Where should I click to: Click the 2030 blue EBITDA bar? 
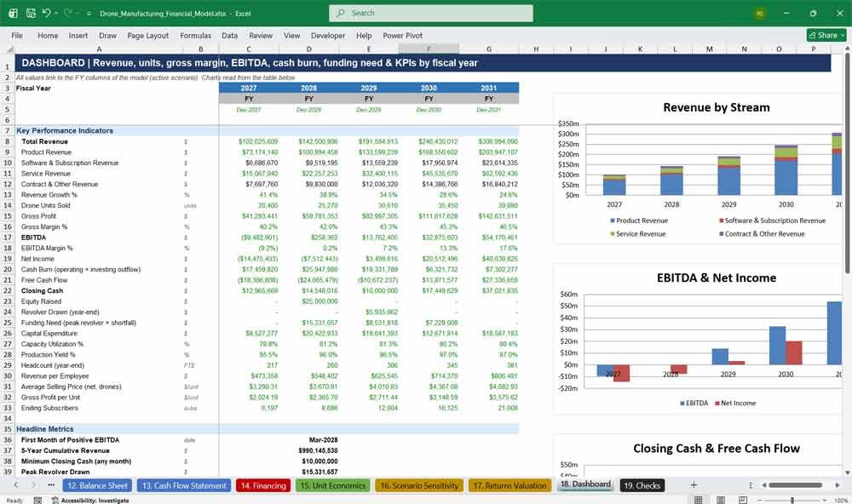coord(777,346)
